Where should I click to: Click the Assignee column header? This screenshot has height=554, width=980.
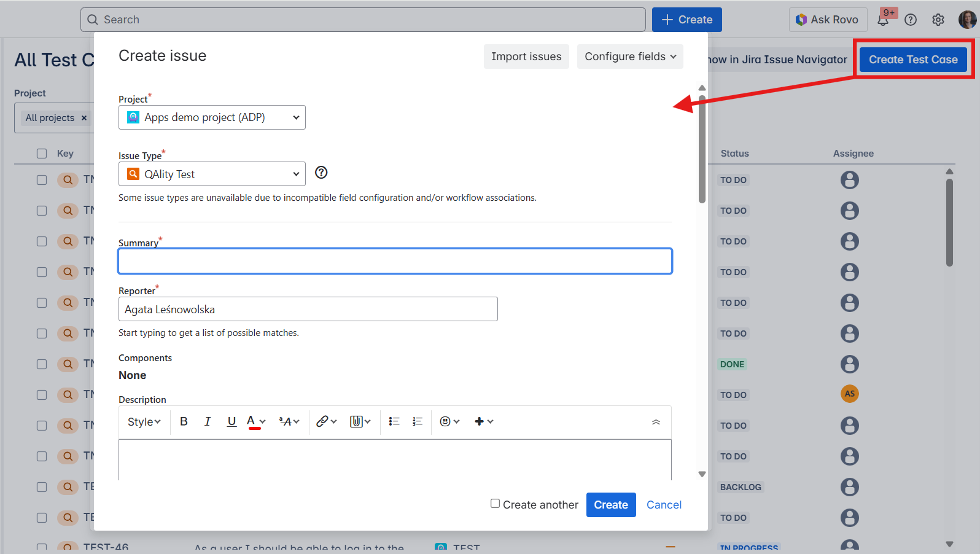pyautogui.click(x=853, y=154)
